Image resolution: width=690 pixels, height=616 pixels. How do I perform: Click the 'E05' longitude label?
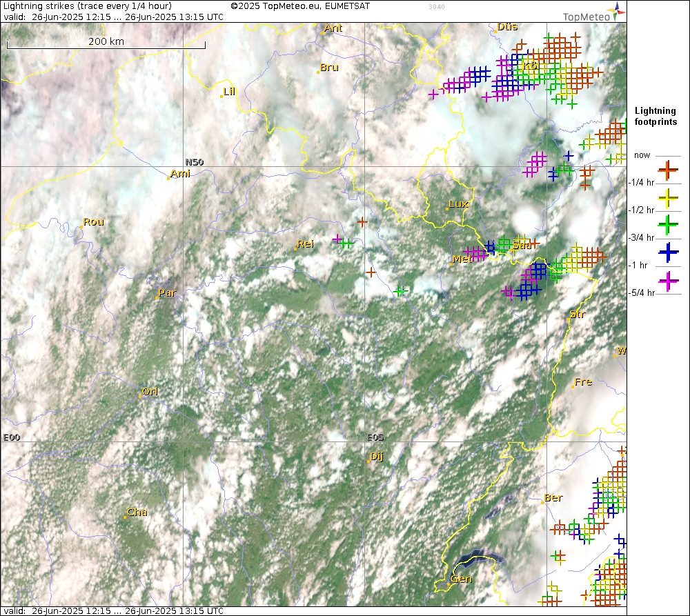(375, 437)
